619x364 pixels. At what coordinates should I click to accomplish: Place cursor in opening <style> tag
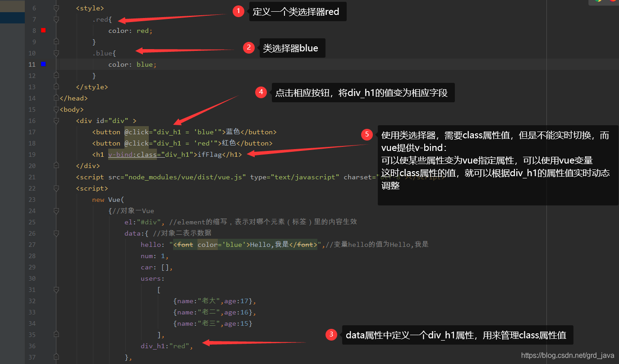click(90, 8)
